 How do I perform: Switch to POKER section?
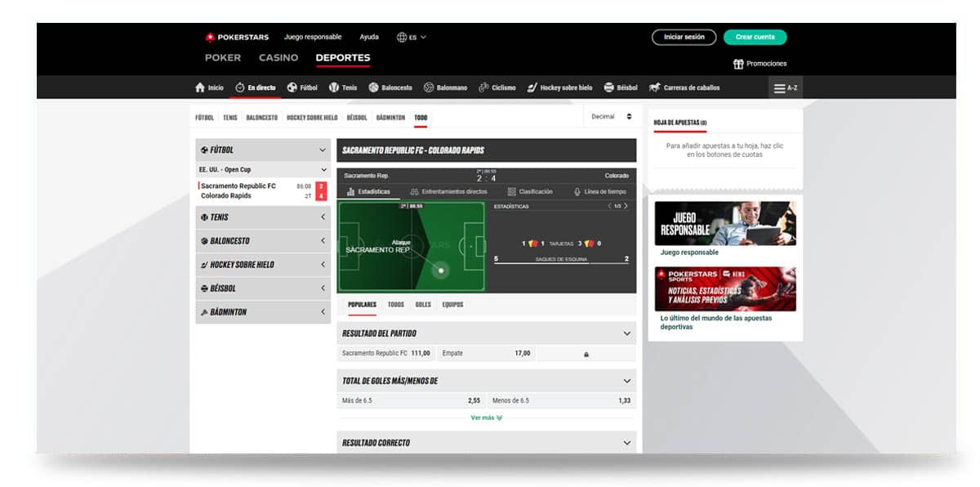[223, 58]
